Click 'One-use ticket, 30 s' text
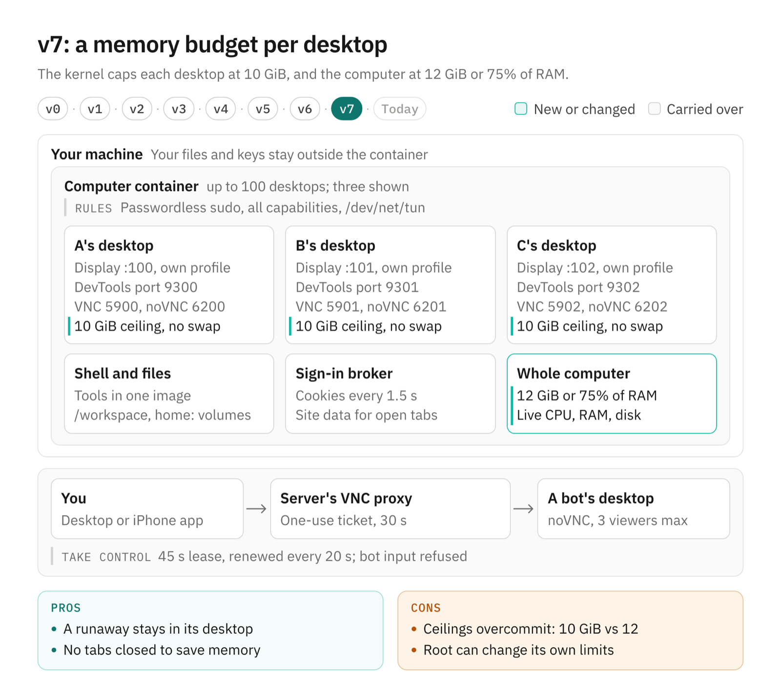Image resolution: width=781 pixels, height=700 pixels. point(343,520)
